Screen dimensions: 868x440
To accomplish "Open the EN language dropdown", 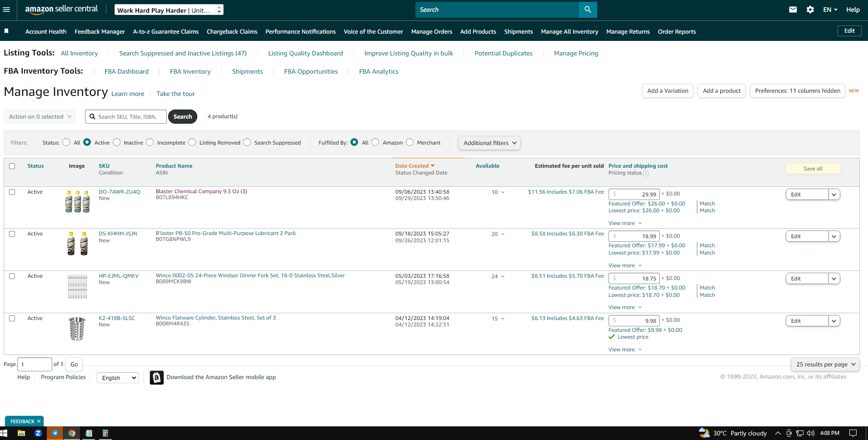I will pos(830,10).
